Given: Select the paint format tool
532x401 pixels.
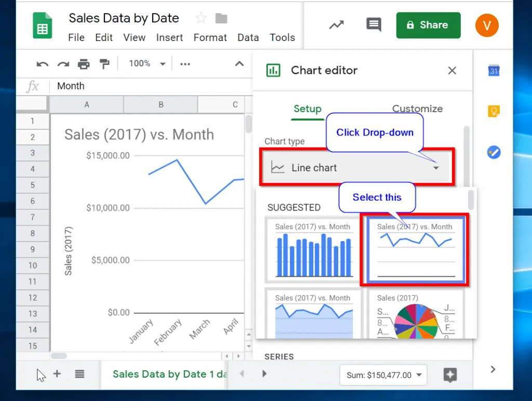Looking at the screenshot, I should pyautogui.click(x=104, y=64).
